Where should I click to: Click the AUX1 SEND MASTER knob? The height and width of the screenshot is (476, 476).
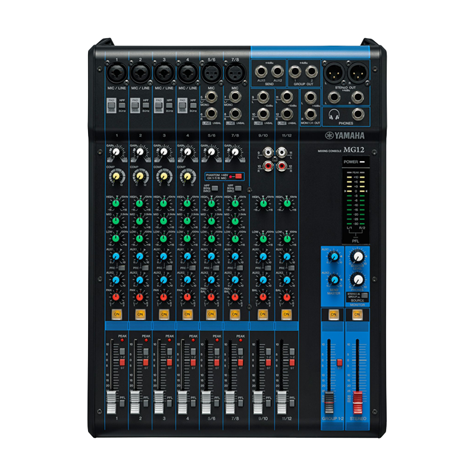tap(334, 257)
